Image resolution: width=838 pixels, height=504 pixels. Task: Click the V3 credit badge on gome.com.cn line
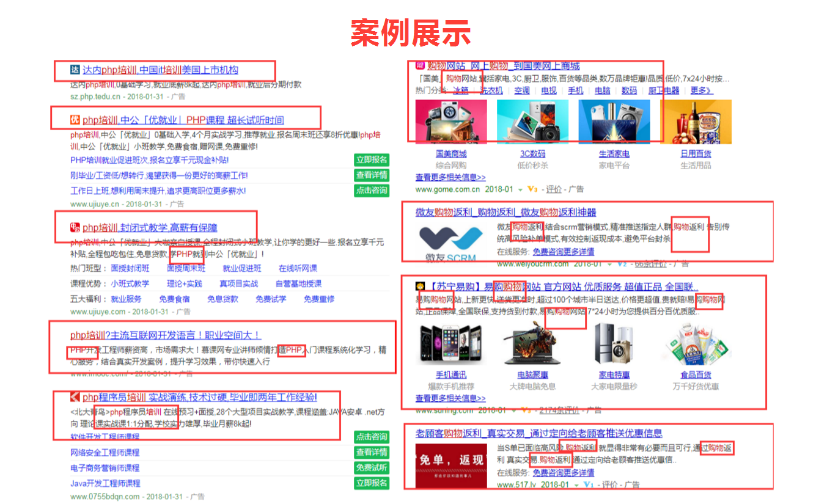click(532, 189)
